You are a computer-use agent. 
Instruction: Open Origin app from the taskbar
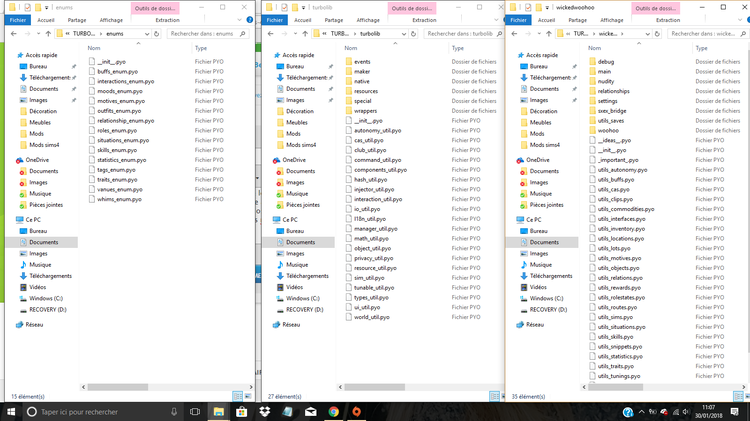tap(356, 411)
